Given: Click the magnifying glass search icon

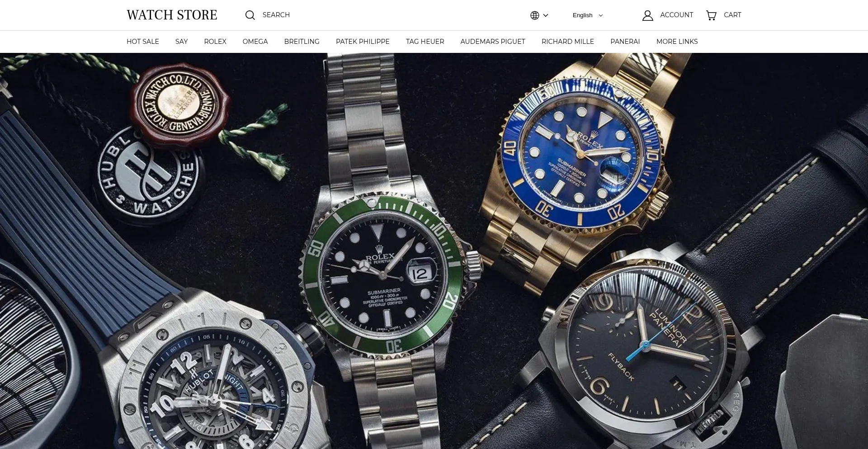Looking at the screenshot, I should click(250, 15).
